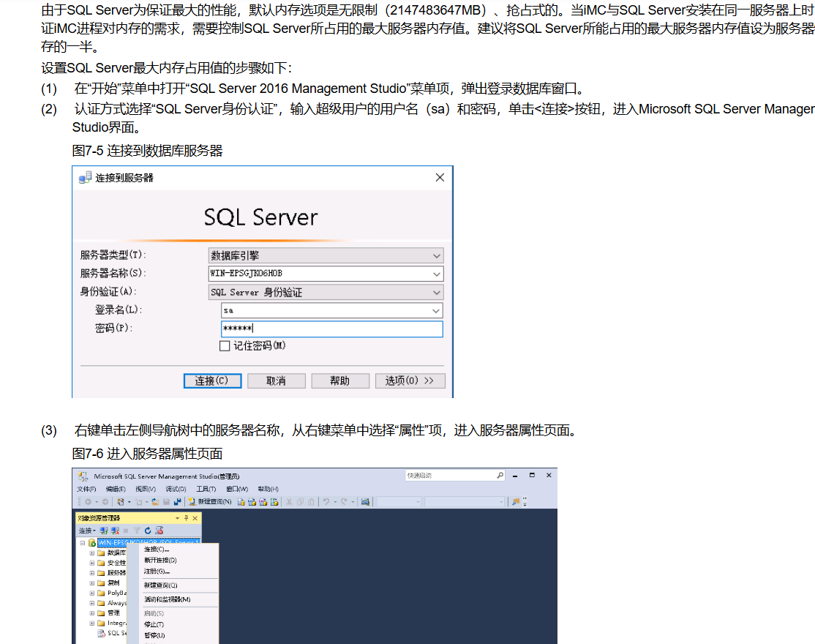Click the 新建查询(N) toolbar button
This screenshot has width=815, height=644.
pos(209,501)
